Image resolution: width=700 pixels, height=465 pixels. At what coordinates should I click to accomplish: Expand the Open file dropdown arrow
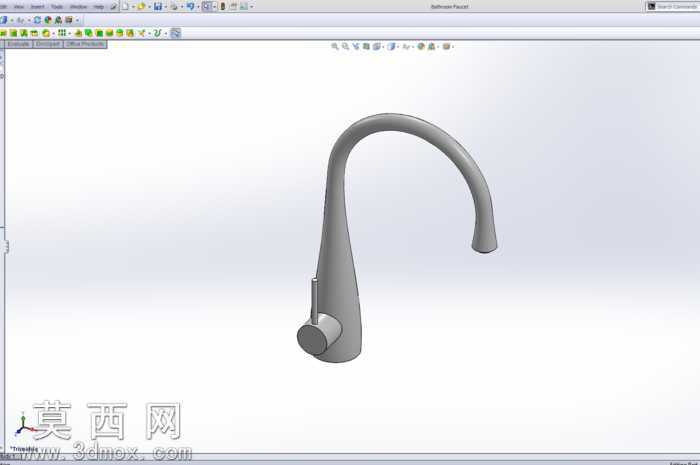pos(149,7)
